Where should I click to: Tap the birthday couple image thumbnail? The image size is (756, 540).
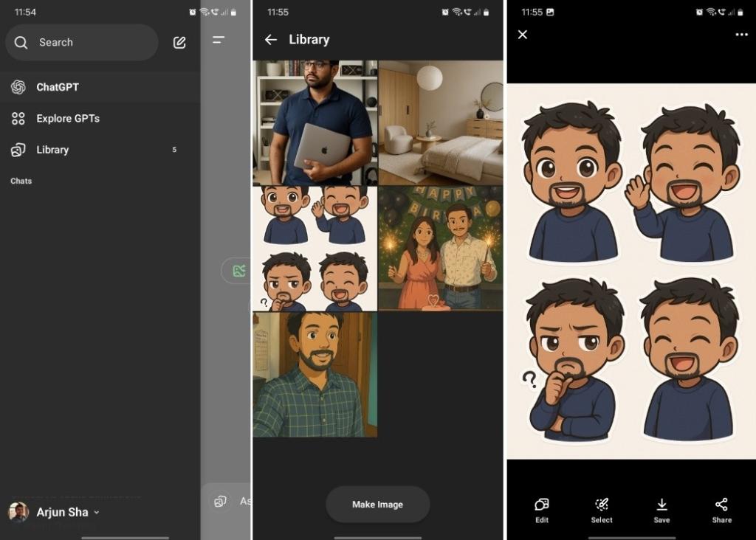pyautogui.click(x=441, y=249)
